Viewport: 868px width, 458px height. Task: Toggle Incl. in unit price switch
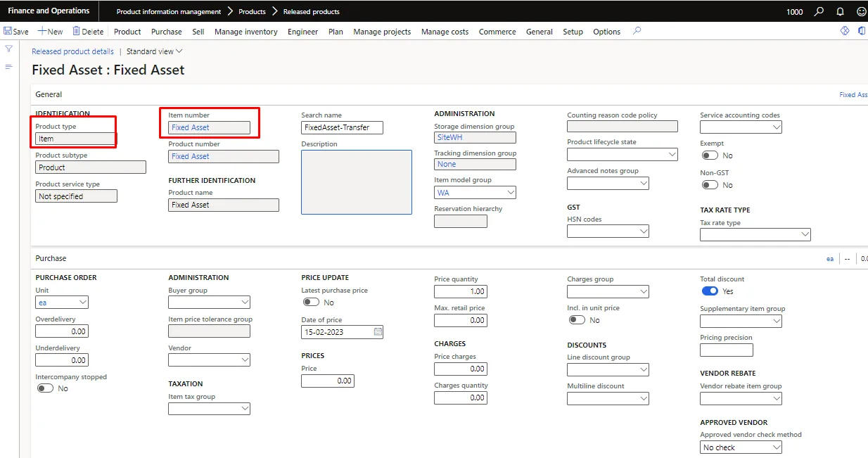pyautogui.click(x=577, y=319)
